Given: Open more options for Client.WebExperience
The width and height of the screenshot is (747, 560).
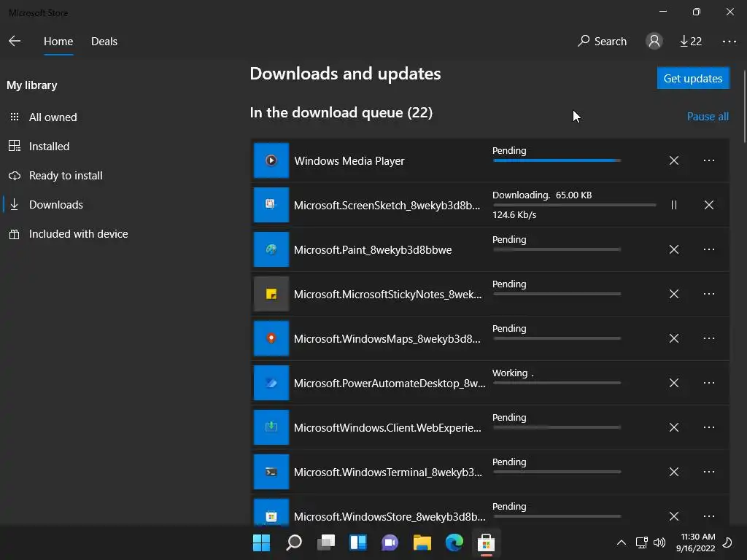Looking at the screenshot, I should [709, 427].
